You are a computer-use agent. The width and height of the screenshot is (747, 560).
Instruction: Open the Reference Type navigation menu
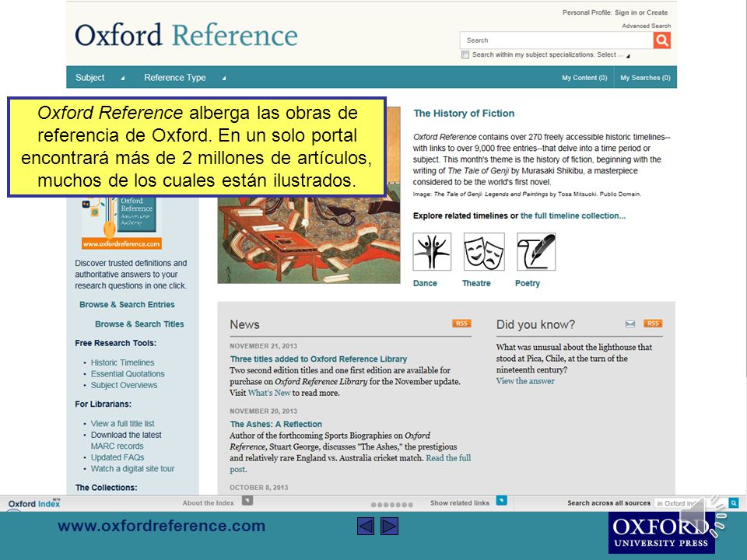pyautogui.click(x=175, y=78)
